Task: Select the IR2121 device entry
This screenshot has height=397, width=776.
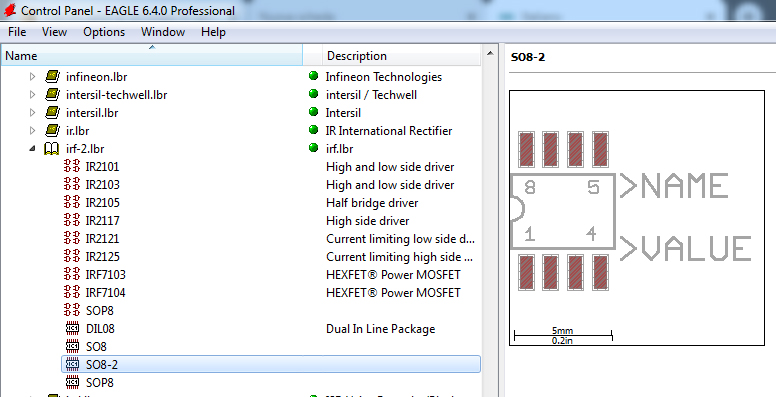Action: pyautogui.click(x=270, y=239)
